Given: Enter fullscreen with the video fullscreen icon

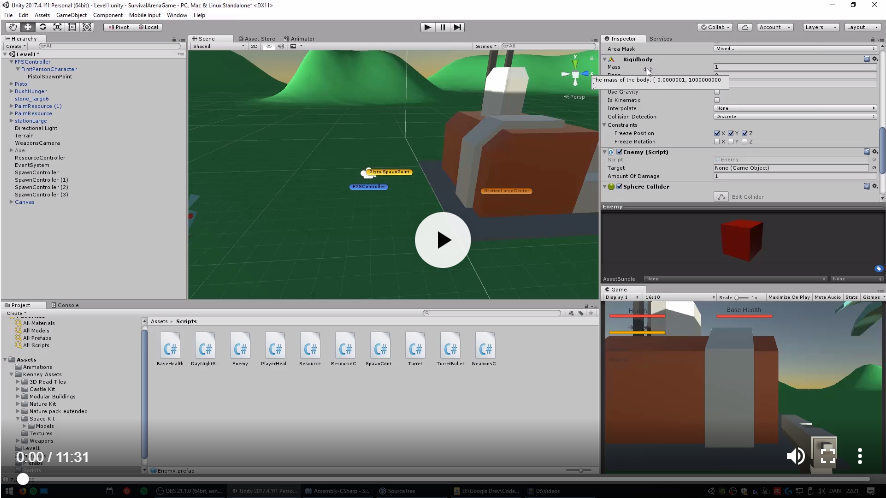Looking at the screenshot, I should [x=827, y=456].
